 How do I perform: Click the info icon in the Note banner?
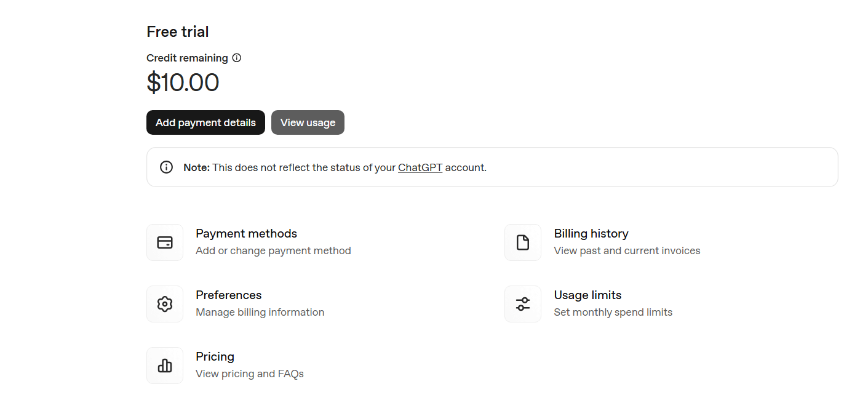(x=166, y=167)
